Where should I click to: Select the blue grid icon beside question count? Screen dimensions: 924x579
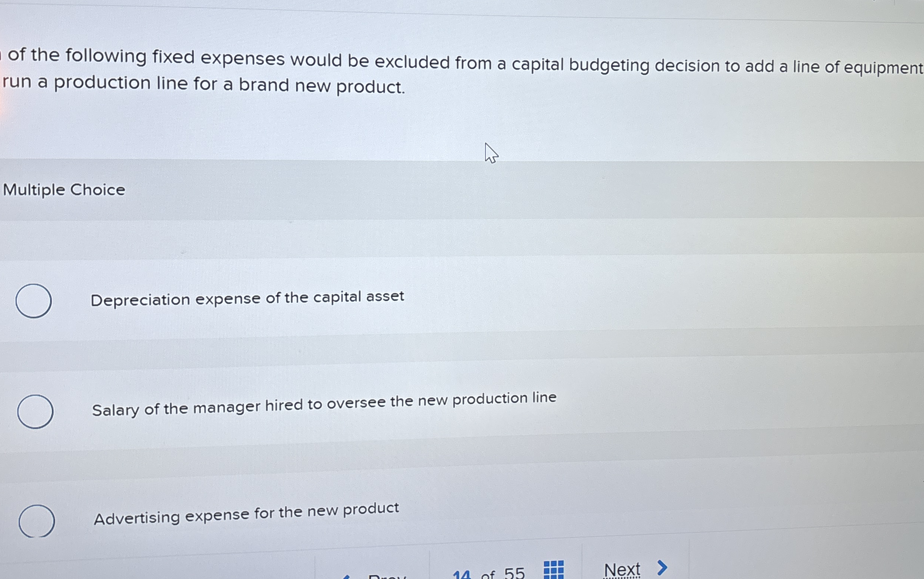click(x=553, y=570)
